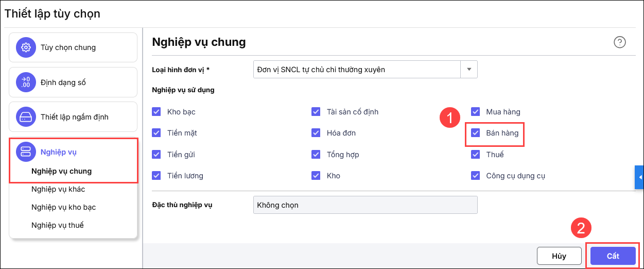The width and height of the screenshot is (644, 269).
Task: Open the Loại hình đơn vị dropdown arrow
Action: pyautogui.click(x=469, y=70)
